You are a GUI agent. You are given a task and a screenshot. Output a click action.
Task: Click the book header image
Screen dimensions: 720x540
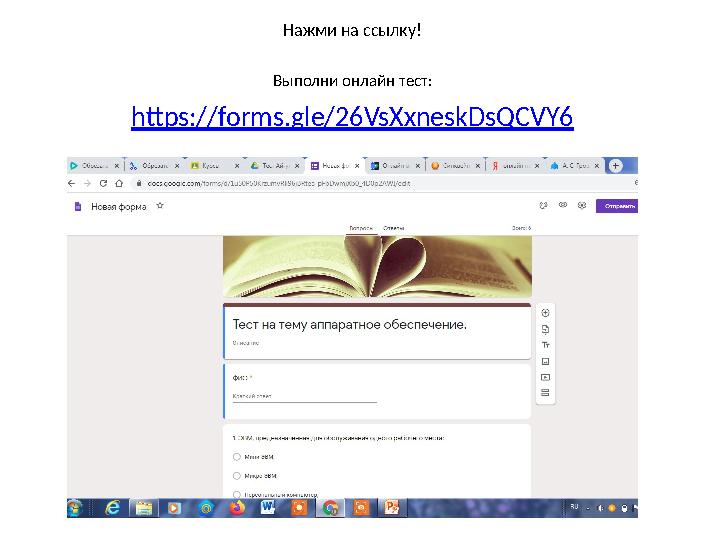click(x=377, y=266)
